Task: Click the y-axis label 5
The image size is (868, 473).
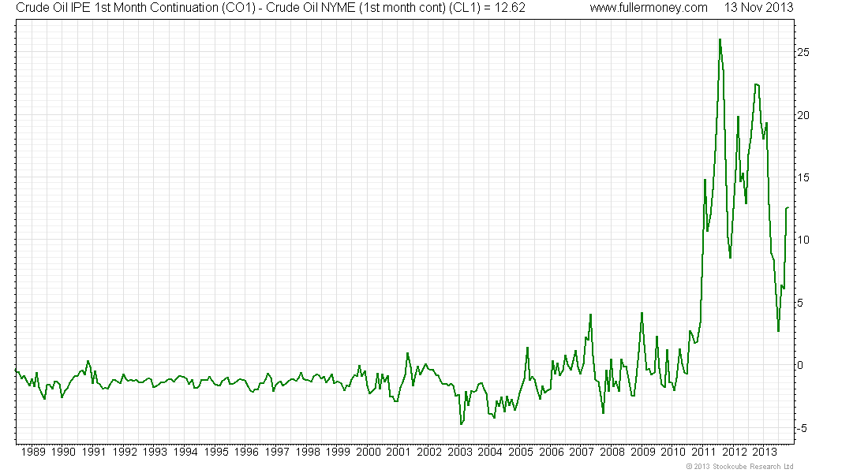Action: point(800,304)
